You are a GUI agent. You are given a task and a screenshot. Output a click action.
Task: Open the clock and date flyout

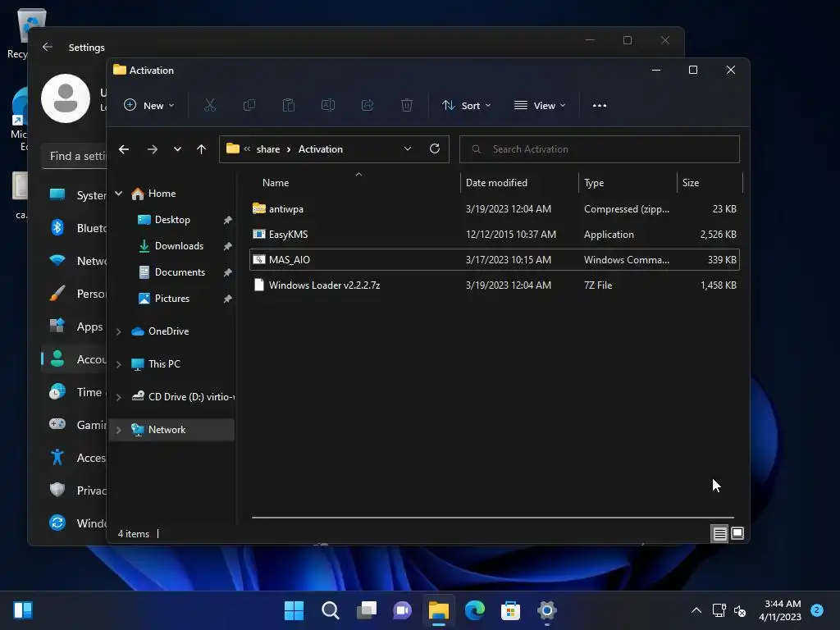tap(780, 610)
